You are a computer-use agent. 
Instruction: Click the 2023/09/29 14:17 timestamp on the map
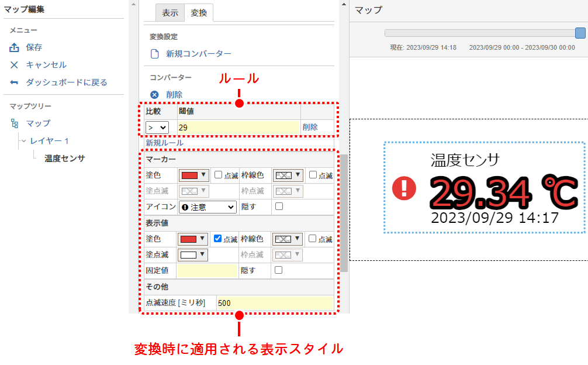click(494, 218)
